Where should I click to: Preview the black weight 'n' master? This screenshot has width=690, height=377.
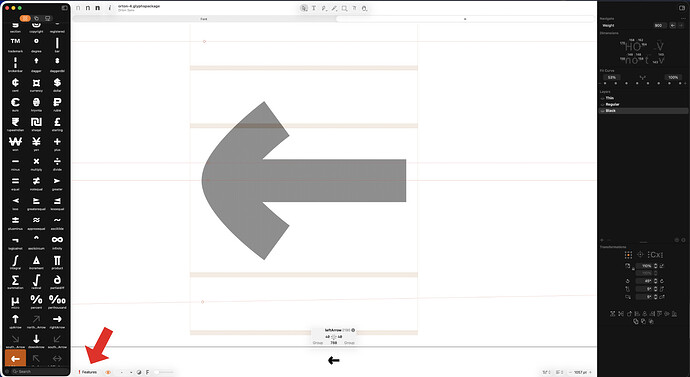pos(97,8)
